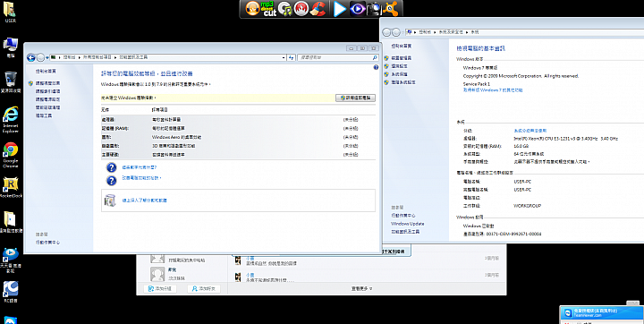644x324 pixels.
Task: Open the blue RC desktop shortcut
Action: coord(11,292)
